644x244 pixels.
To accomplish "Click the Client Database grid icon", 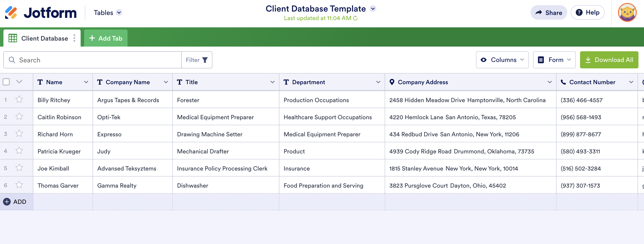I will [x=13, y=38].
